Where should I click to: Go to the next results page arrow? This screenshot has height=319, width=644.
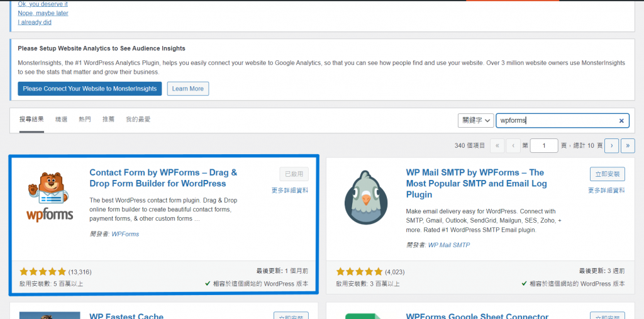(x=612, y=145)
